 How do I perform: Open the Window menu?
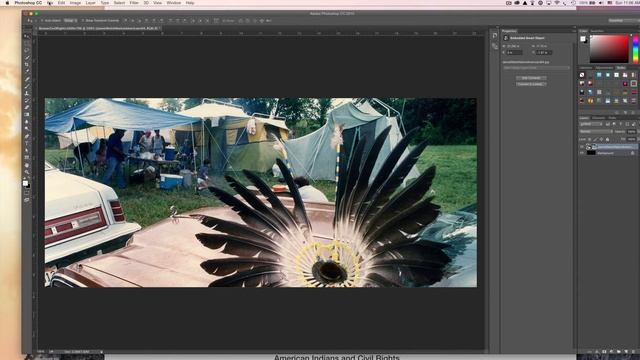point(173,3)
